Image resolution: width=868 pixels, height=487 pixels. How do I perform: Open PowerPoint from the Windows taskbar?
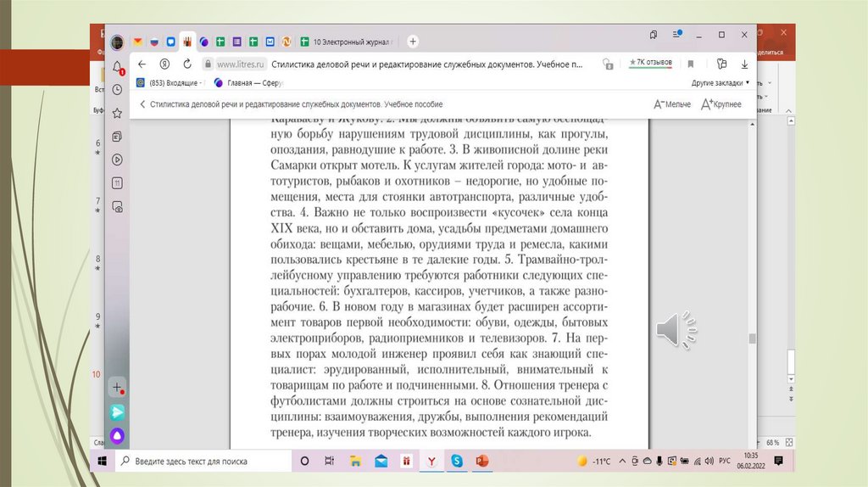coord(482,461)
